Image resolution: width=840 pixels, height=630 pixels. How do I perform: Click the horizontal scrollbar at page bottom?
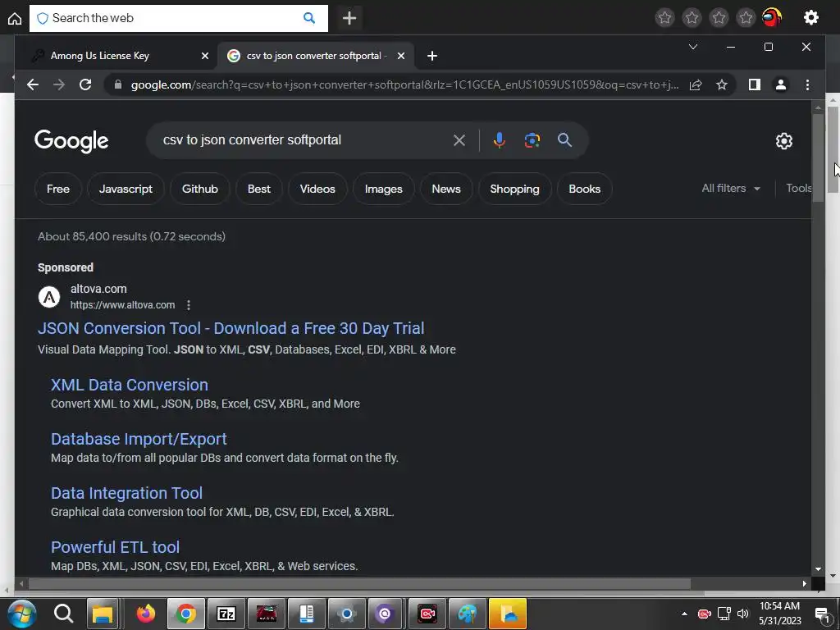360,583
